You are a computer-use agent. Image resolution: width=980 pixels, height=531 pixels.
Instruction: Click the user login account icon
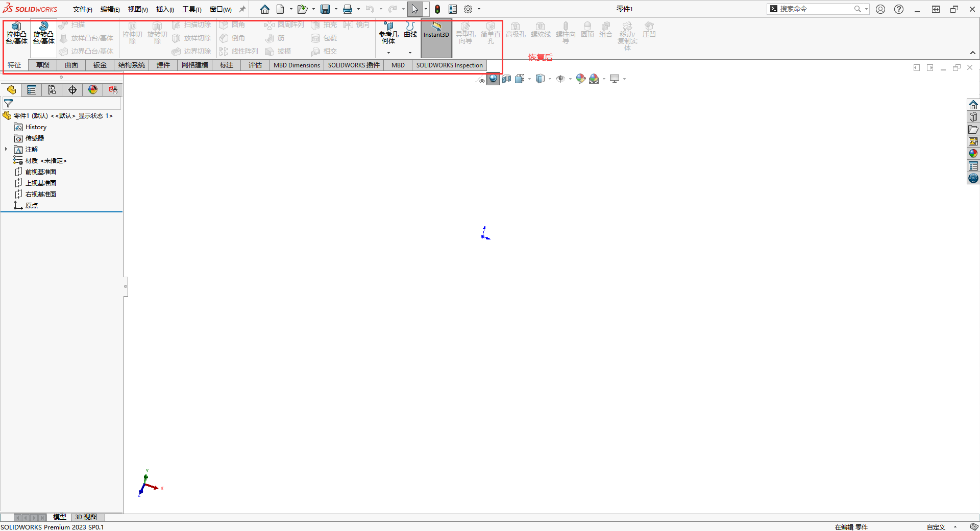880,9
